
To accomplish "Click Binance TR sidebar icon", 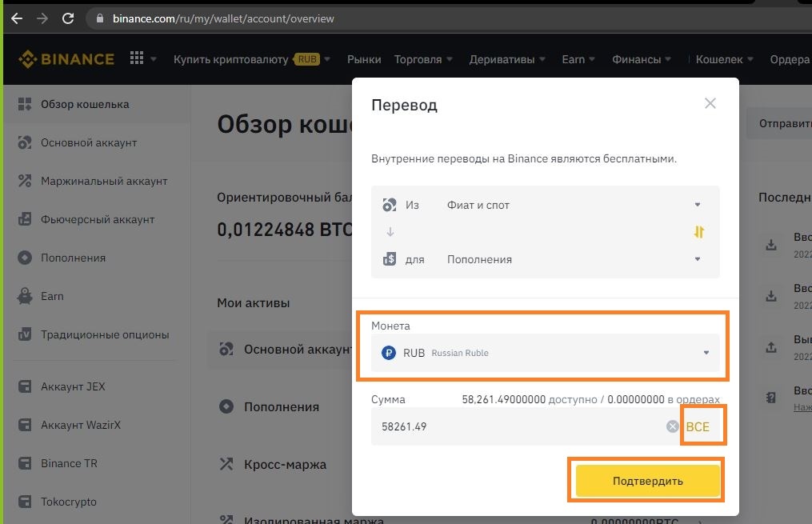I will tap(24, 463).
